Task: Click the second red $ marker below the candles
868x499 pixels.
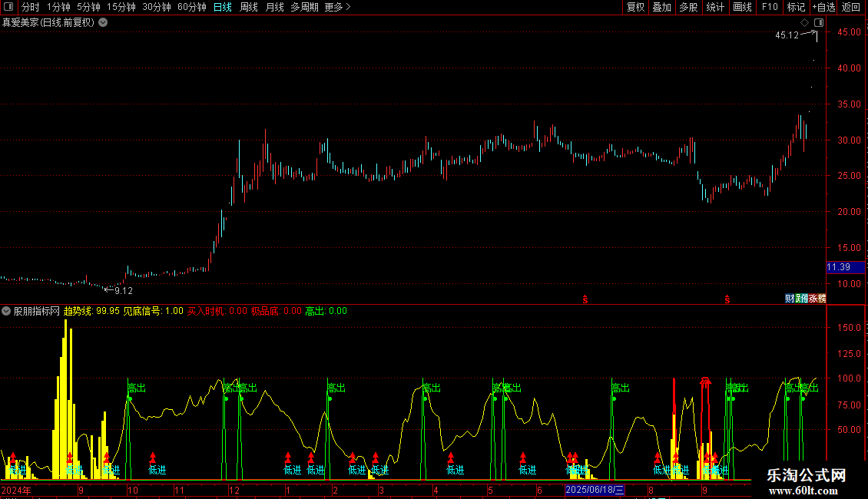Action: point(727,299)
